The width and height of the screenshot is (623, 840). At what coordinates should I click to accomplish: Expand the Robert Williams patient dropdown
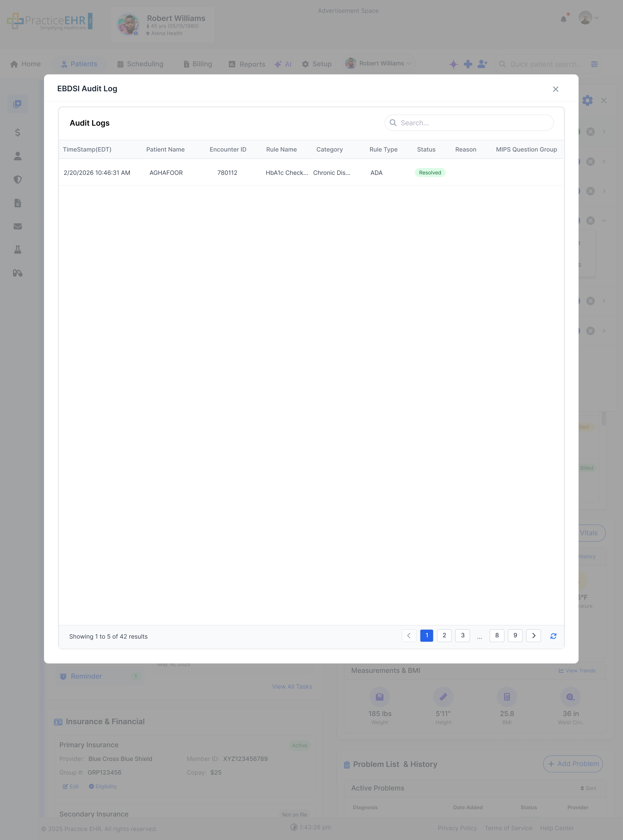pyautogui.click(x=378, y=63)
